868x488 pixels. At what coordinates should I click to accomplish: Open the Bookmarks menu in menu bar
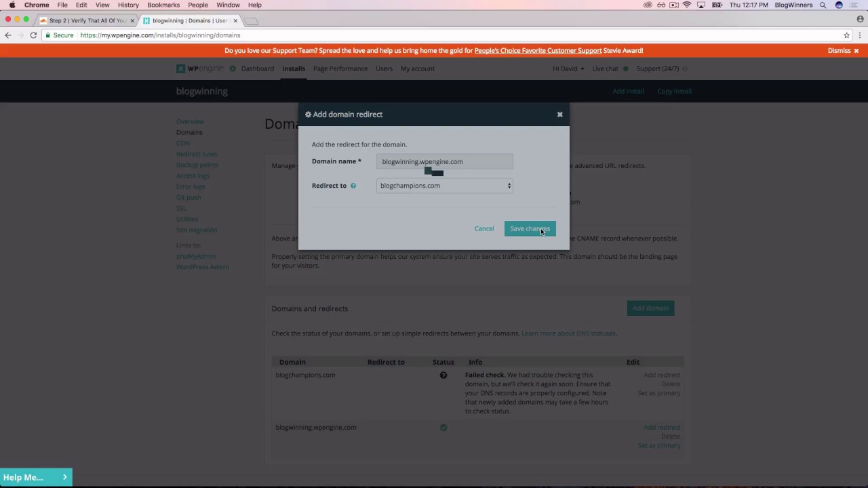pos(163,5)
